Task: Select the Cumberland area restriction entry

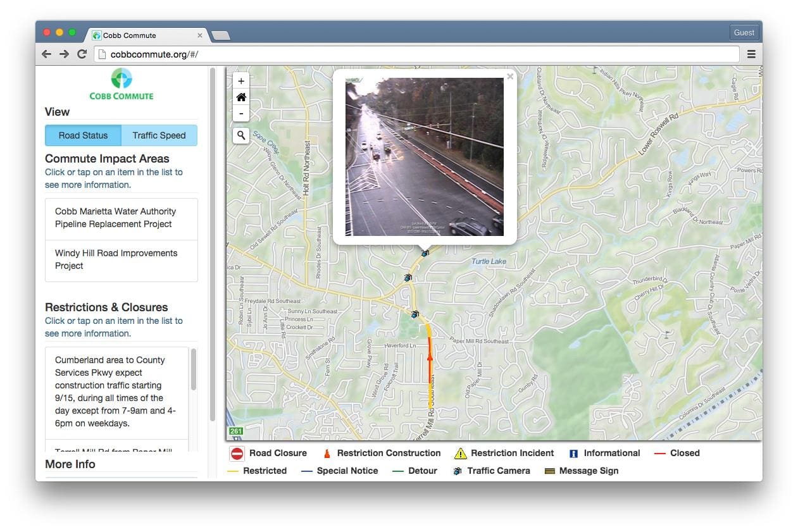Action: (117, 392)
